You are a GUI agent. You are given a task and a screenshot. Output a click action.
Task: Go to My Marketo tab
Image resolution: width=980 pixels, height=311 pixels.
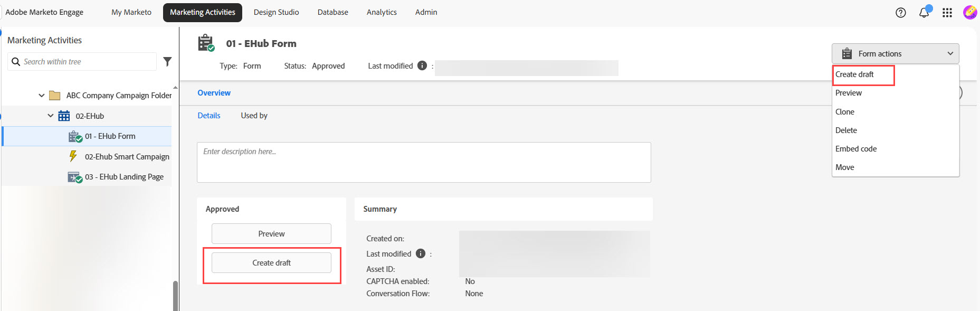coord(131,12)
